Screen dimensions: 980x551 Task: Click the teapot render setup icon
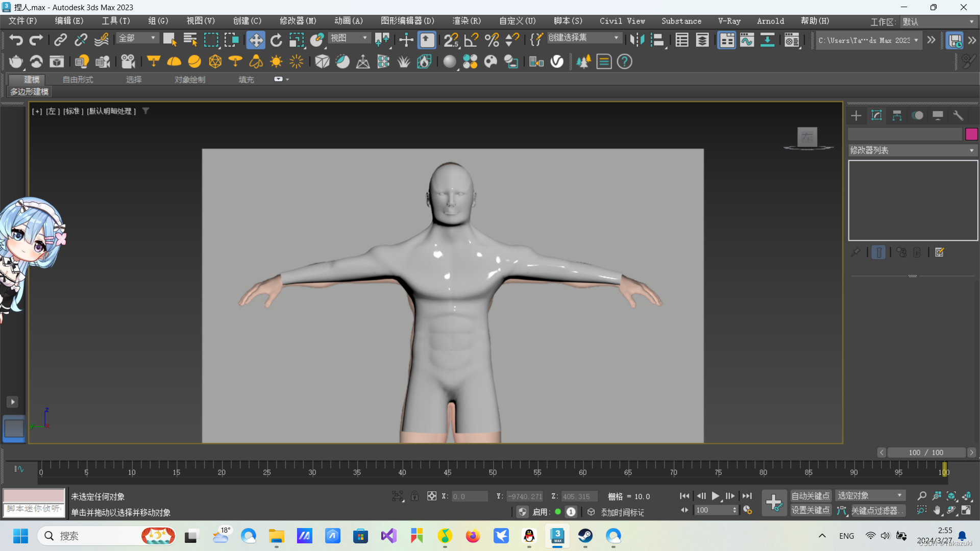16,62
